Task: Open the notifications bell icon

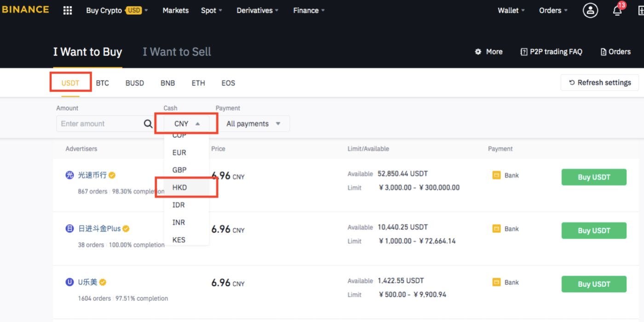Action: pyautogui.click(x=617, y=11)
